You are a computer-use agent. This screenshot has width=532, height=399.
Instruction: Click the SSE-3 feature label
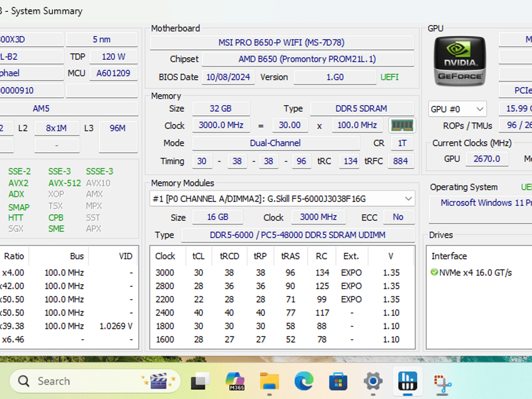59,171
